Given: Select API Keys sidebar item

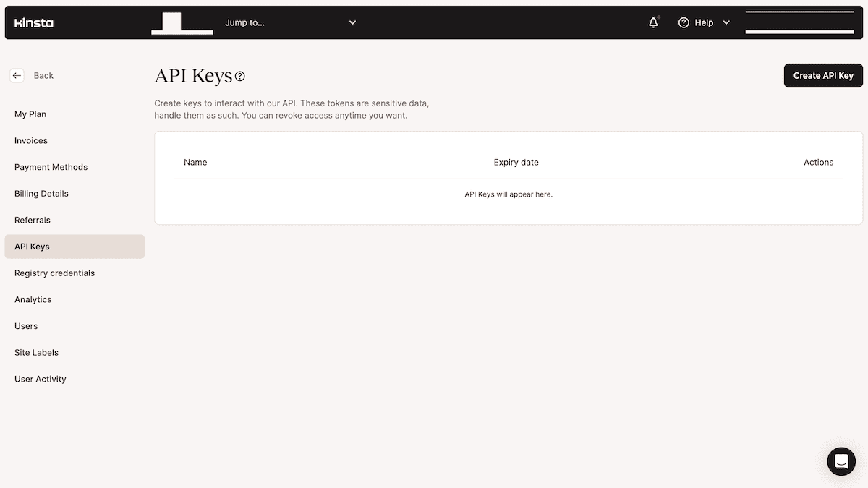Looking at the screenshot, I should click(33, 247).
